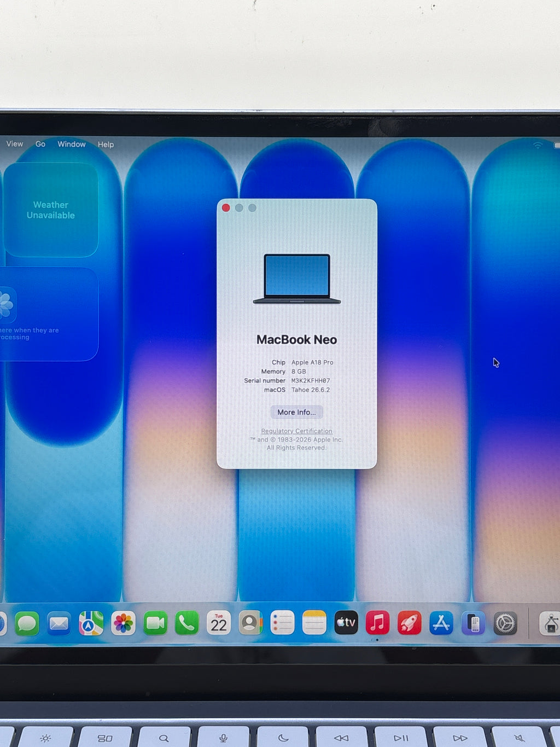This screenshot has height=747, width=560.
Task: Click the copyright 1983-2026 Apple Inc. text
Action: pos(296,439)
